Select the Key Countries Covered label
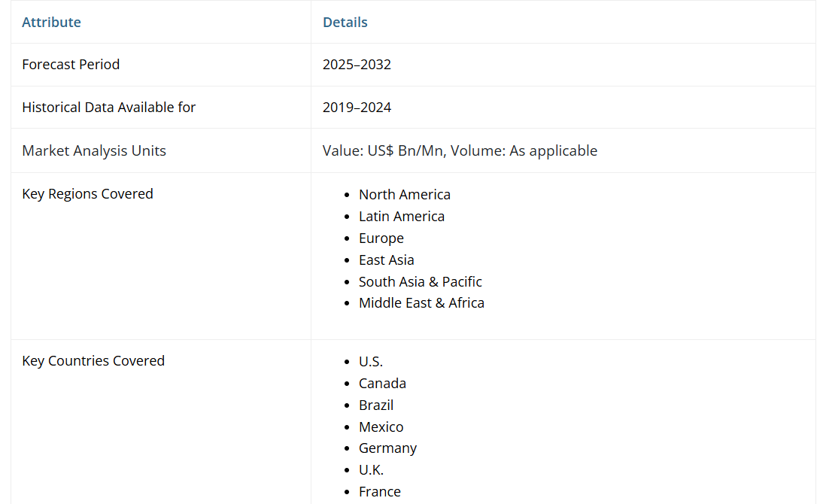The height and width of the screenshot is (504, 823). (x=93, y=361)
